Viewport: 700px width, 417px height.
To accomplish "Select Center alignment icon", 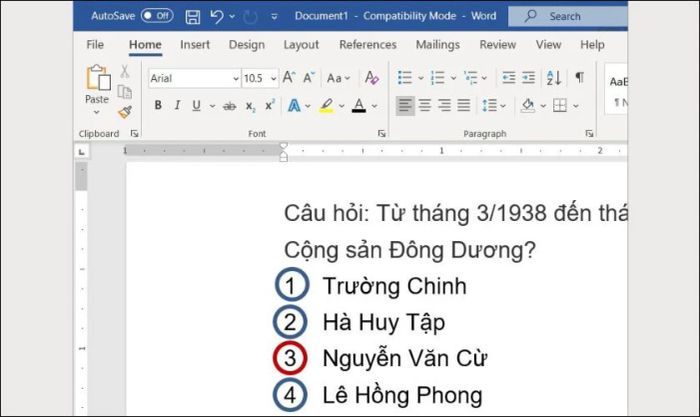I will pos(425,106).
